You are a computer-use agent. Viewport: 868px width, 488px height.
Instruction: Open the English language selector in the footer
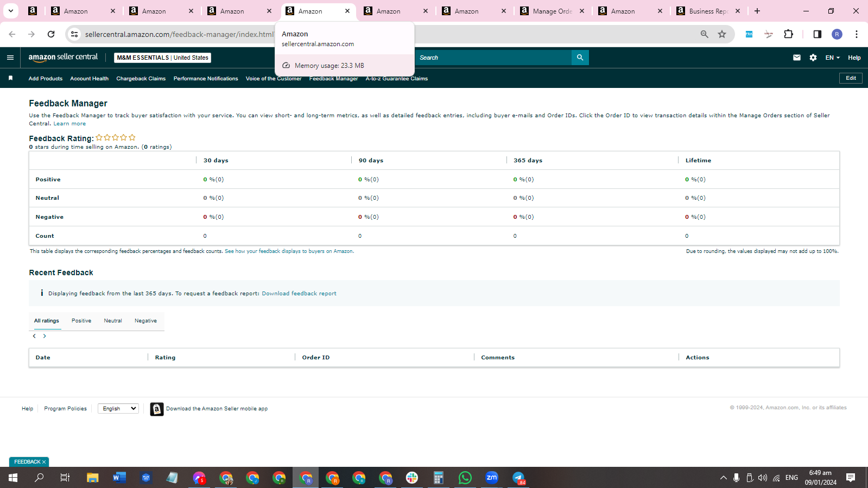point(118,409)
